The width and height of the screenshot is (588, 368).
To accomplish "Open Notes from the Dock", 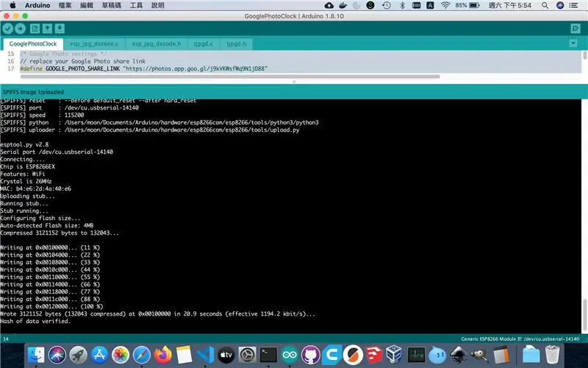I will [x=184, y=355].
